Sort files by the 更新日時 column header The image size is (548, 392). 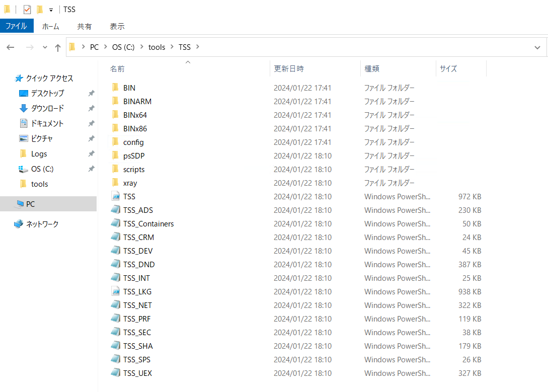pyautogui.click(x=289, y=68)
